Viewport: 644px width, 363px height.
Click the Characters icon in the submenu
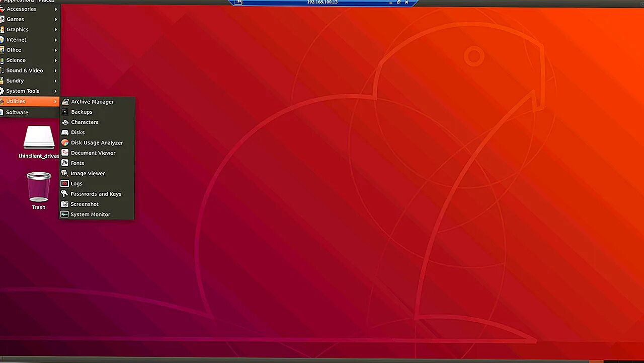[65, 122]
